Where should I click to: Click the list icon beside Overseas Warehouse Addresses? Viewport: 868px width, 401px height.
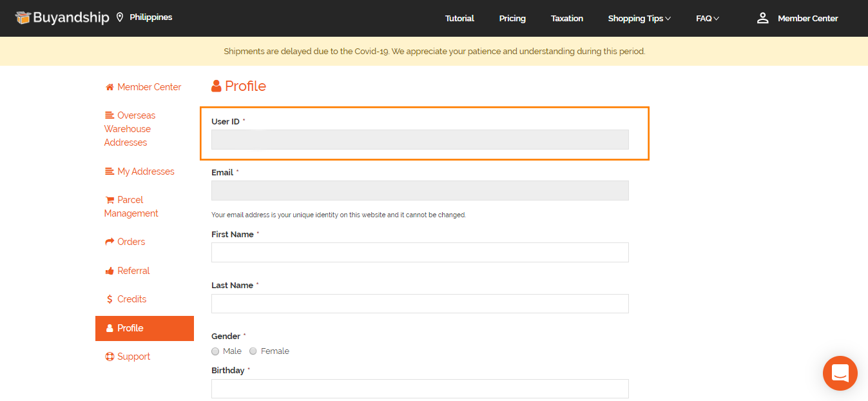coord(110,115)
